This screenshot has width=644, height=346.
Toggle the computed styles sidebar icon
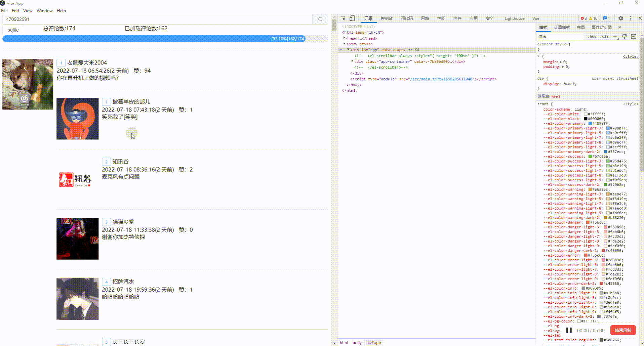tap(634, 36)
